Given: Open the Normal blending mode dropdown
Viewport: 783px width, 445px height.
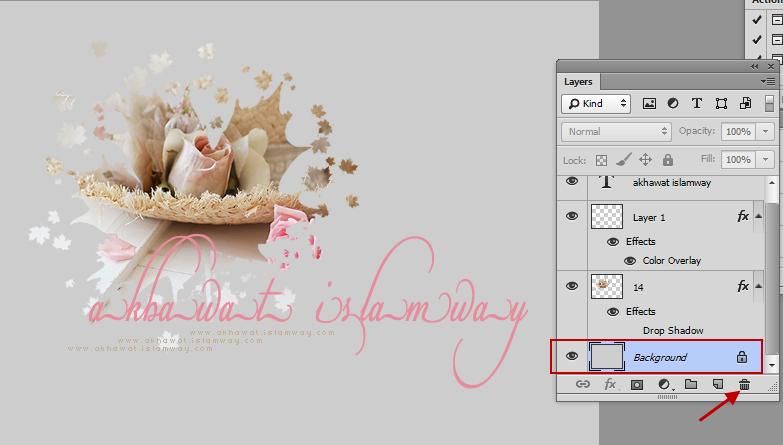Looking at the screenshot, I should [616, 132].
